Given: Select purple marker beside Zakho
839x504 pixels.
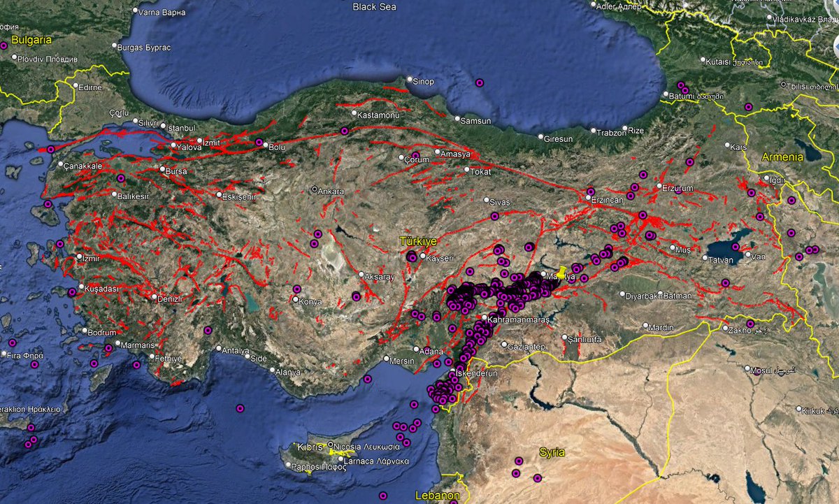Looking at the screenshot, I should [x=750, y=324].
